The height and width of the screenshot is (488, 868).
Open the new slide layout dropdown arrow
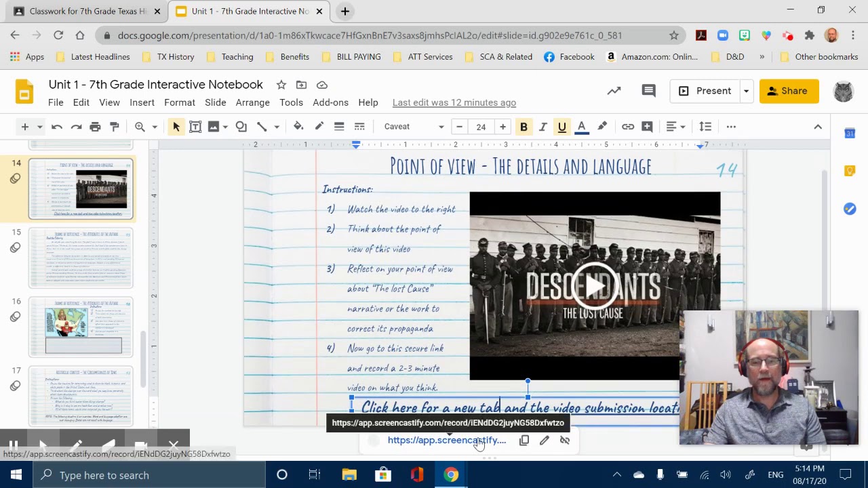39,127
